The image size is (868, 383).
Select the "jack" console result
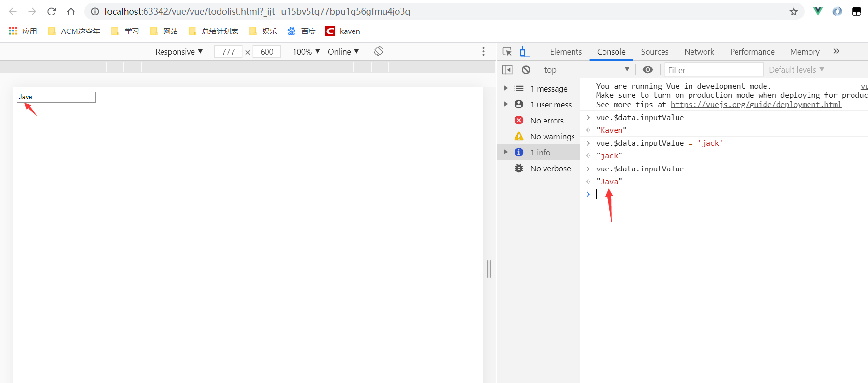click(609, 156)
